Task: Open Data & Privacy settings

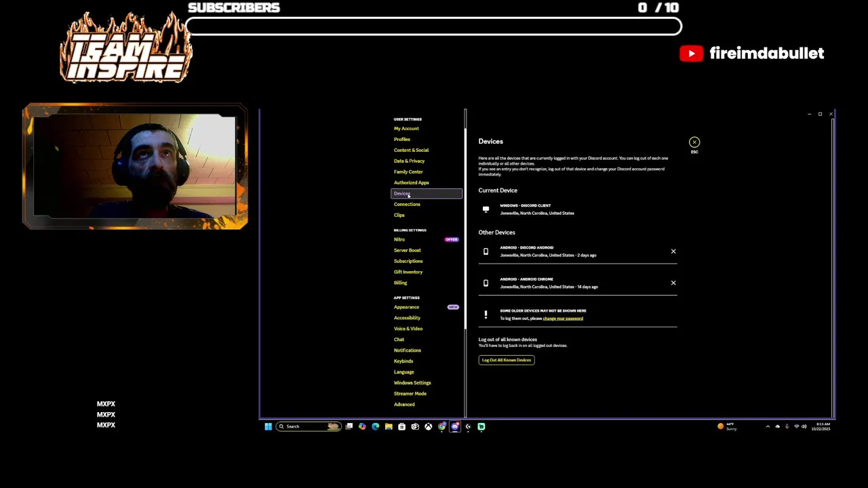Action: tap(409, 161)
